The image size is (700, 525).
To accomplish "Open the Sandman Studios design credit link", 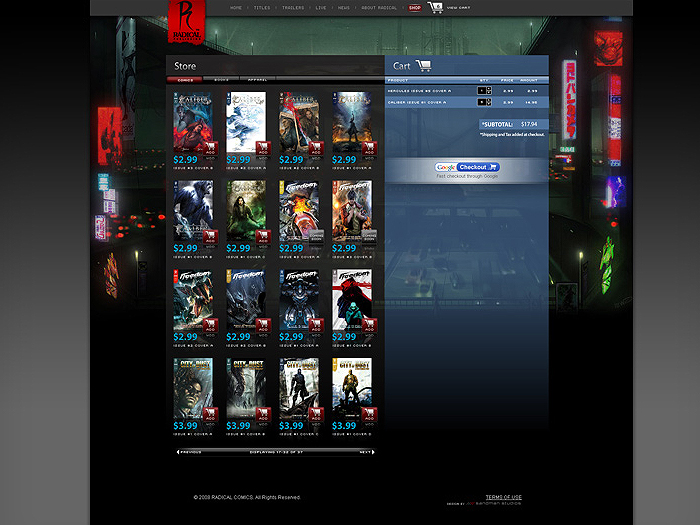I will [494, 504].
